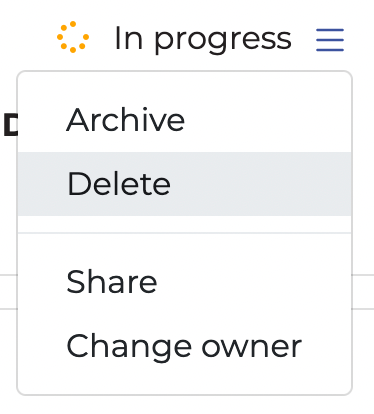374x414 pixels.
Task: Click the Change owner text entry
Action: click(184, 347)
